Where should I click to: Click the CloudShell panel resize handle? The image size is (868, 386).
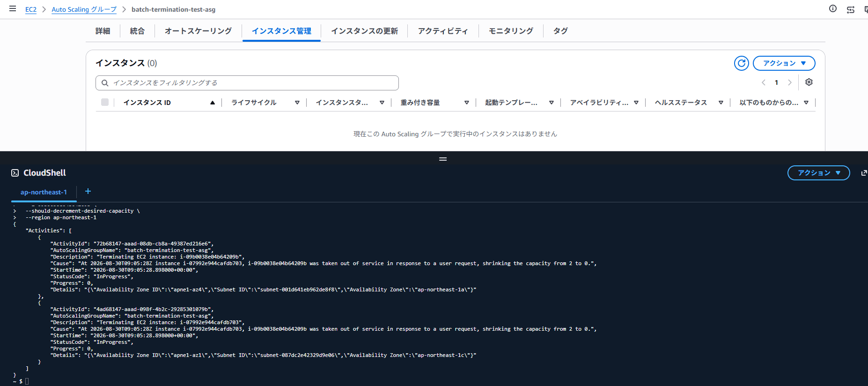[443, 159]
